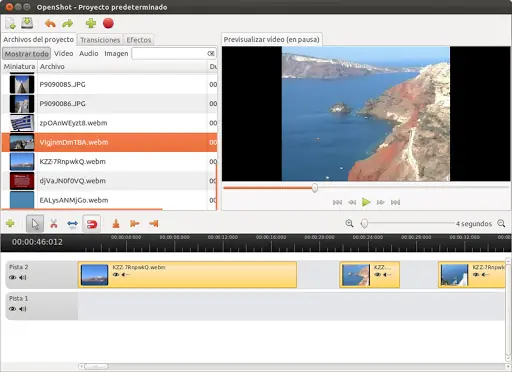Select file EALysANMjGo.webm

coord(109,200)
